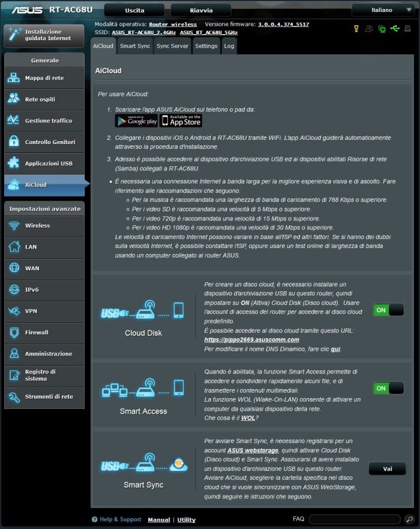The image size is (420, 529).
Task: Select the WAN globe icon
Action: (x=14, y=268)
